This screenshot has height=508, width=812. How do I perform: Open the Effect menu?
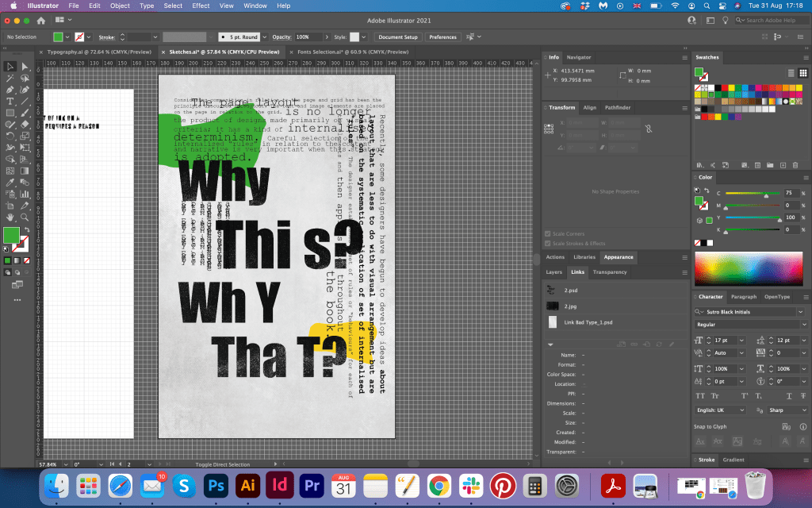(201, 6)
